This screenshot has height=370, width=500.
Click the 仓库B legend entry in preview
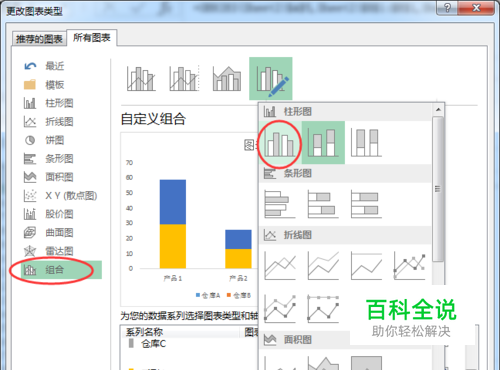pos(239,295)
